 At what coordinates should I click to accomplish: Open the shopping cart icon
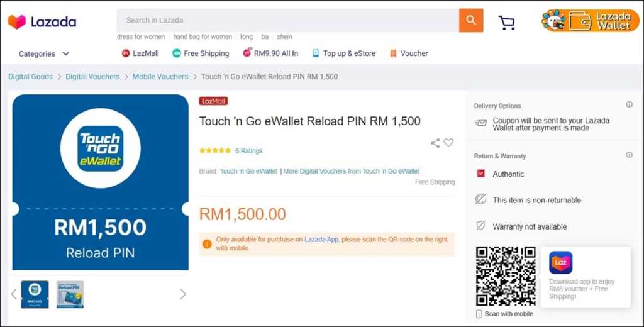[x=506, y=23]
